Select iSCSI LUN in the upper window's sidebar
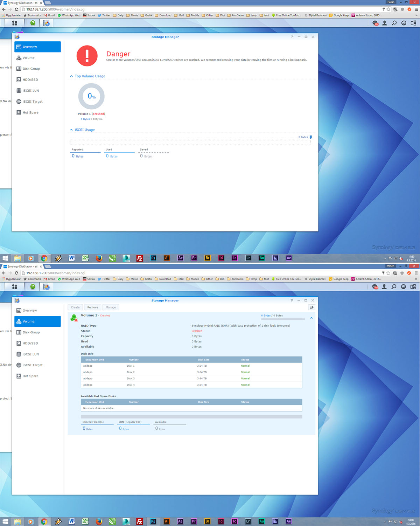Screen dimensions: 420x526 coord(30,91)
